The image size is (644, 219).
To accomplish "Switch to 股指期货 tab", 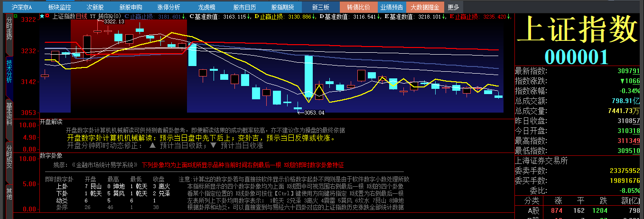I will pyautogui.click(x=282, y=7).
